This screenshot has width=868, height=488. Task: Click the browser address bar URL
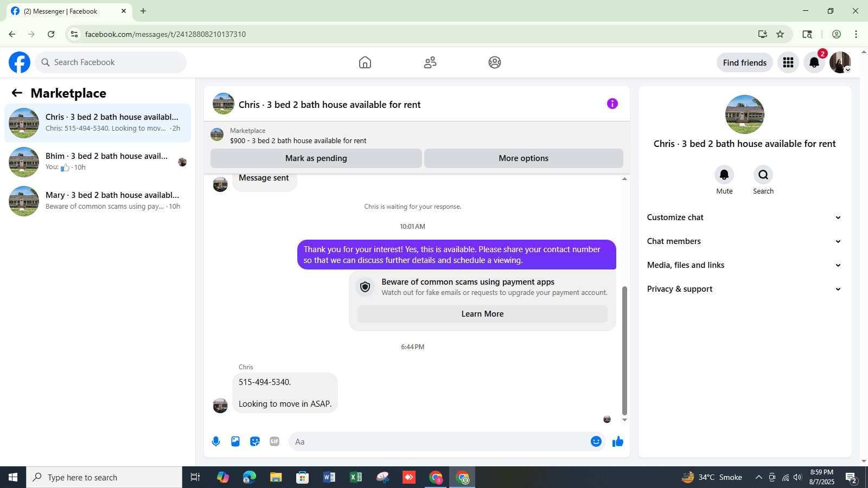pyautogui.click(x=165, y=34)
